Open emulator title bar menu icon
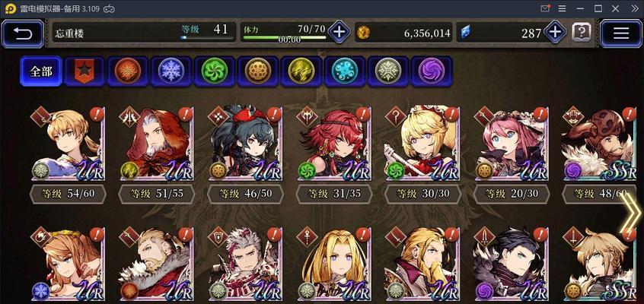This screenshot has height=304, width=644. [563, 8]
